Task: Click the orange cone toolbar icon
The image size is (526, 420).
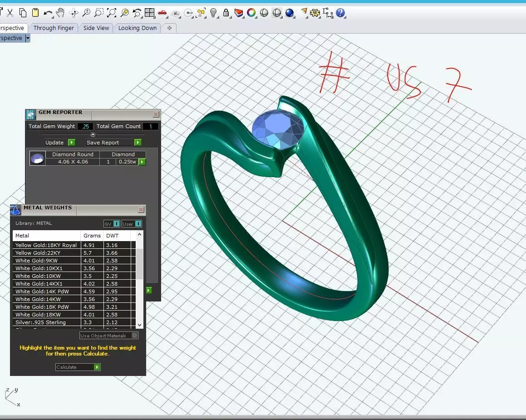Action: click(304, 12)
